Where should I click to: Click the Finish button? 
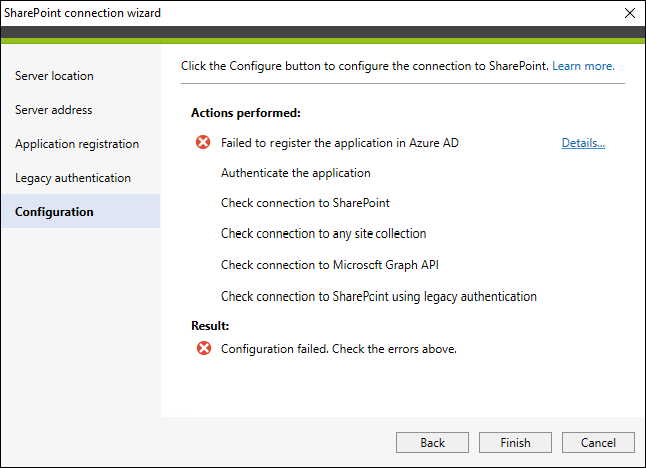coord(515,442)
